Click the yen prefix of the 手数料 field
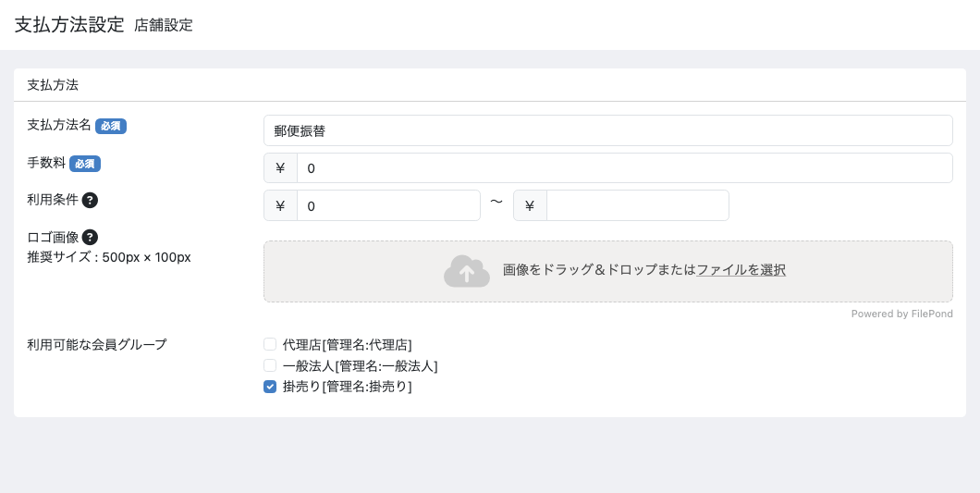Image resolution: width=980 pixels, height=493 pixels. tap(281, 168)
